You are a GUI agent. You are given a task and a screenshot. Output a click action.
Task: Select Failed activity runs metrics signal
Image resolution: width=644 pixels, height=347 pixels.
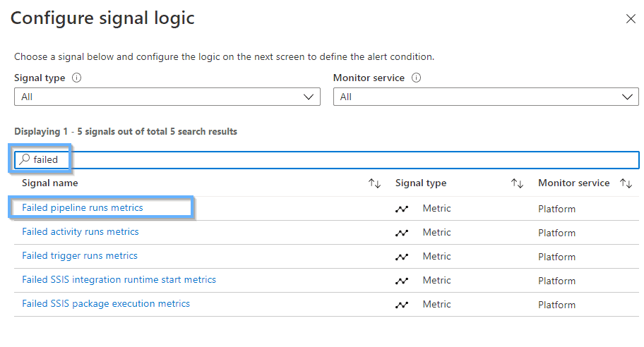pyautogui.click(x=80, y=232)
